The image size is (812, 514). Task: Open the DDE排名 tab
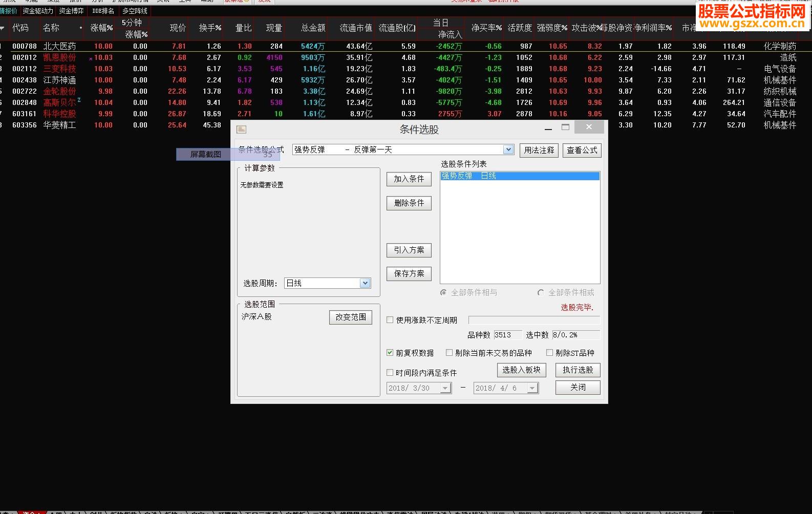point(103,11)
